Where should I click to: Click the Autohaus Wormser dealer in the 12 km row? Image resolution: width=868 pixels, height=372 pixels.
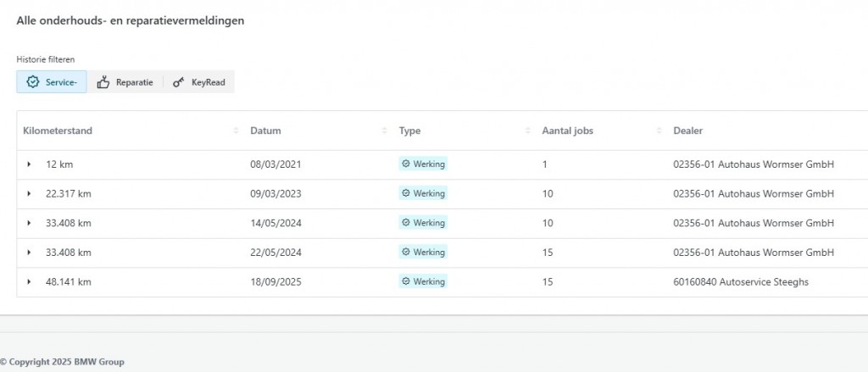[753, 164]
